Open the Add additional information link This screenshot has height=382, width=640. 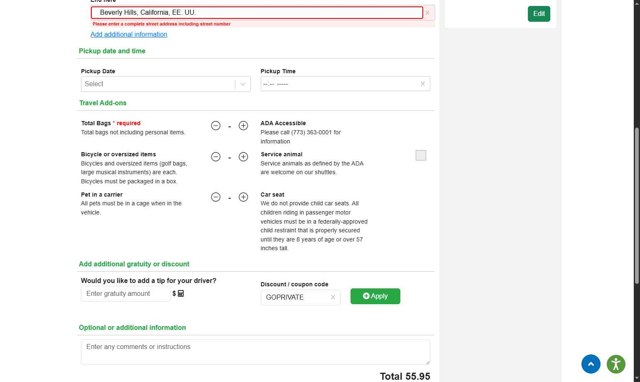coord(129,35)
